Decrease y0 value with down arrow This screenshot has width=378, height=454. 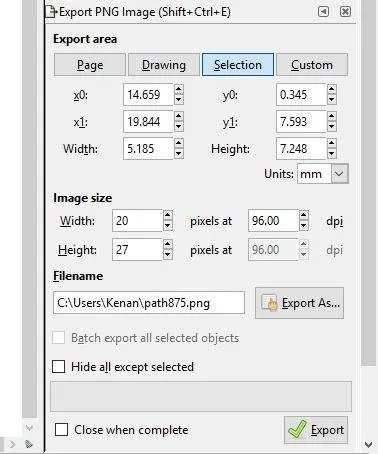coord(331,100)
